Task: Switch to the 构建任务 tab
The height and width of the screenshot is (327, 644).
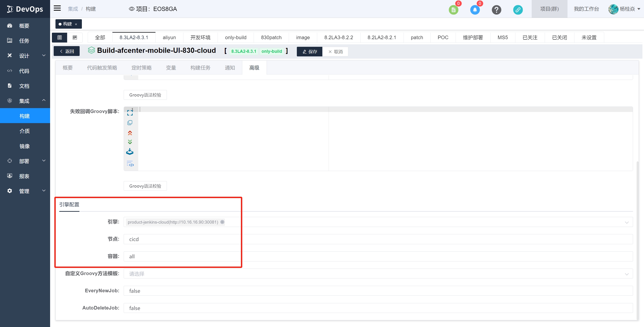Action: coord(200,68)
